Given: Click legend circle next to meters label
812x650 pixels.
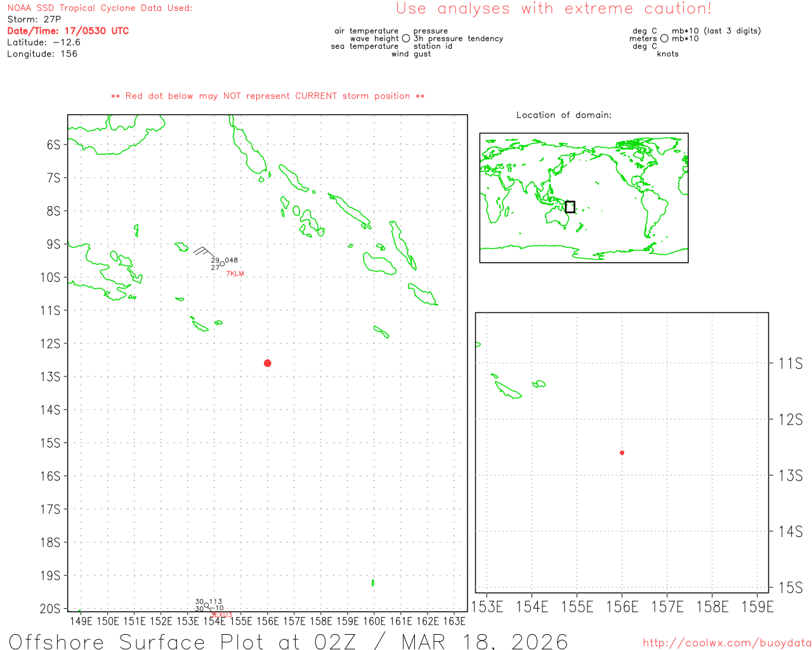Looking at the screenshot, I should click(x=664, y=39).
